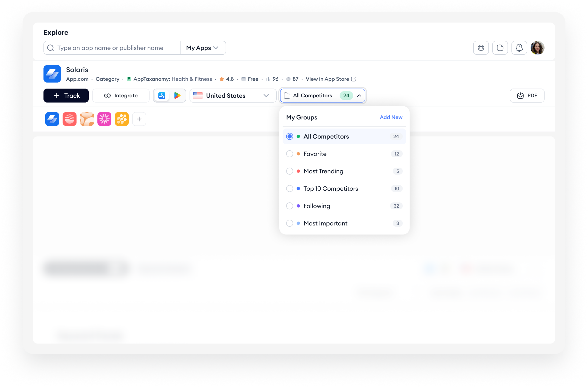The width and height of the screenshot is (588, 387).
Task: Open the notifications bell icon
Action: (519, 48)
